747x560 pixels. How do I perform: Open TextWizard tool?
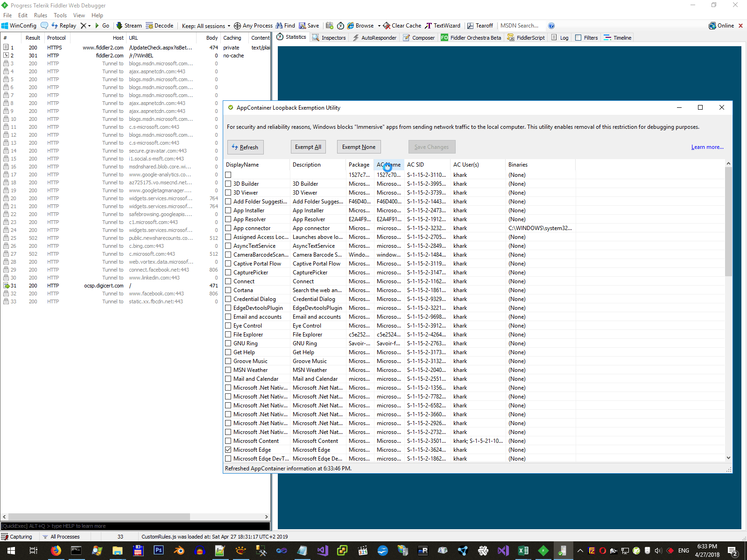tap(443, 26)
